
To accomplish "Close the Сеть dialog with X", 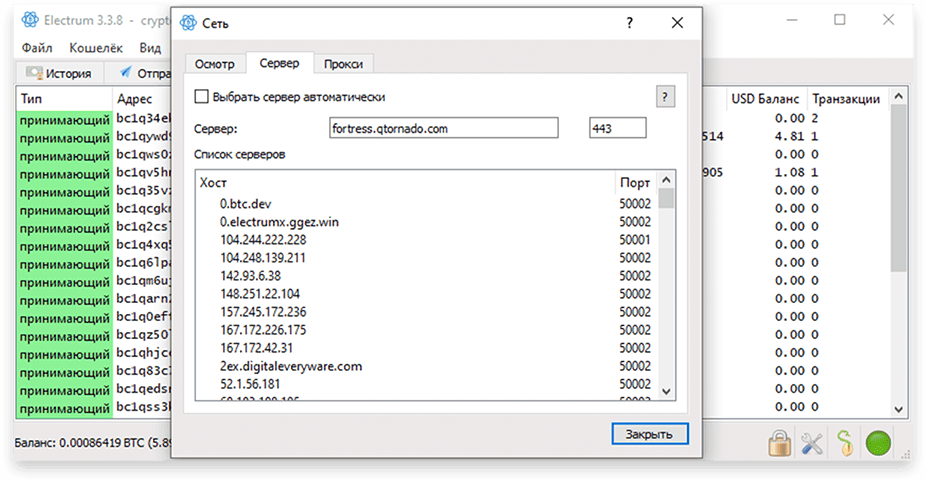I will click(677, 23).
